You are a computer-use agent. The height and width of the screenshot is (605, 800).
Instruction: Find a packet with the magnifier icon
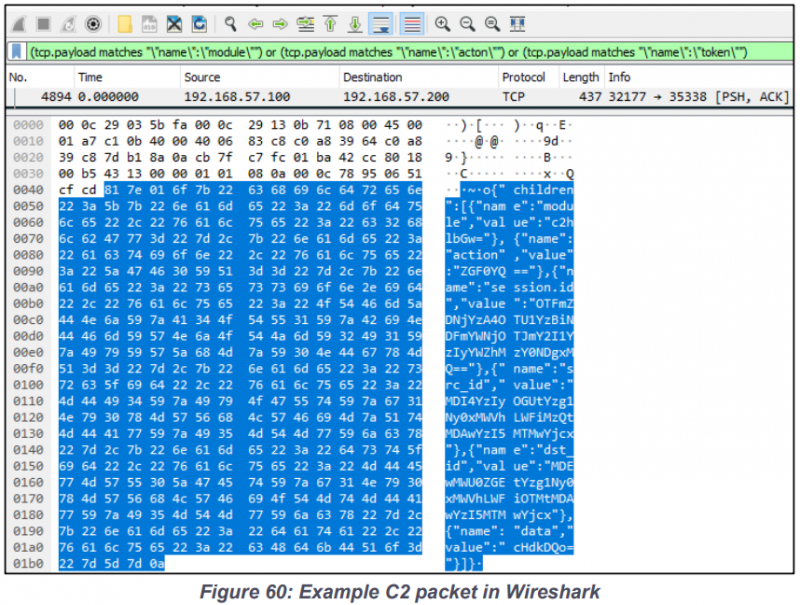231,24
